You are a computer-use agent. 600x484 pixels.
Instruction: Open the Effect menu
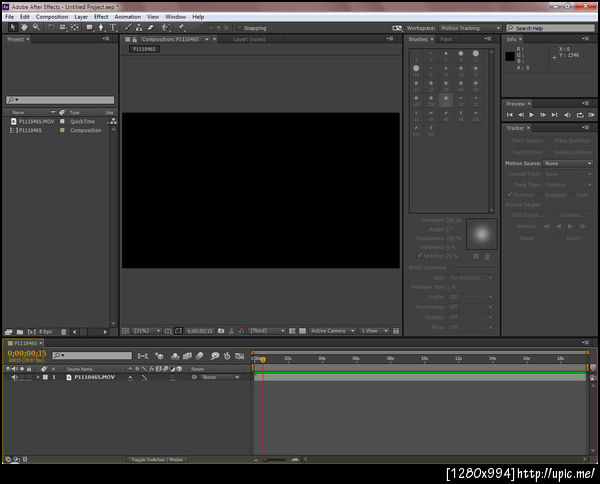[x=101, y=17]
